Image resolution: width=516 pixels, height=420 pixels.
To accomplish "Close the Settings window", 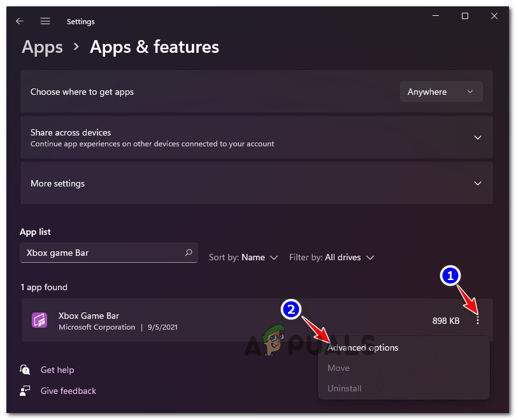I will point(494,16).
